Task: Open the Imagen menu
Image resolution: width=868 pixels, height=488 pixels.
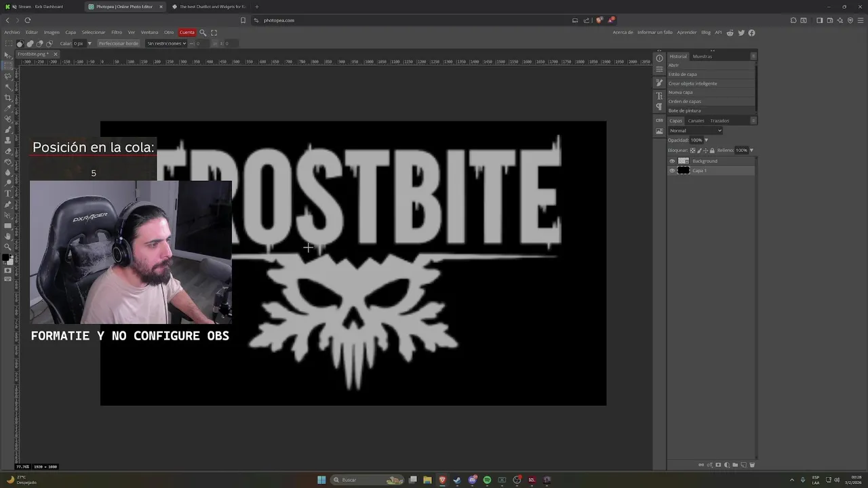Action: tap(52, 33)
